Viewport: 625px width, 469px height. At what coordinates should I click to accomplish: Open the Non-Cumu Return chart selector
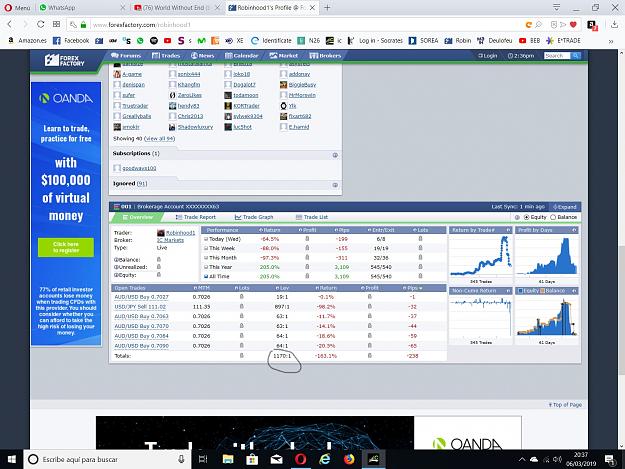pyautogui.click(x=508, y=291)
